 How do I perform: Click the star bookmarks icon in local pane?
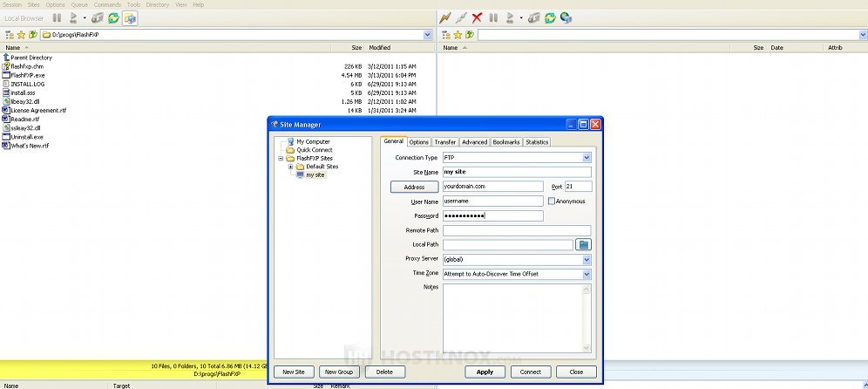[x=21, y=35]
